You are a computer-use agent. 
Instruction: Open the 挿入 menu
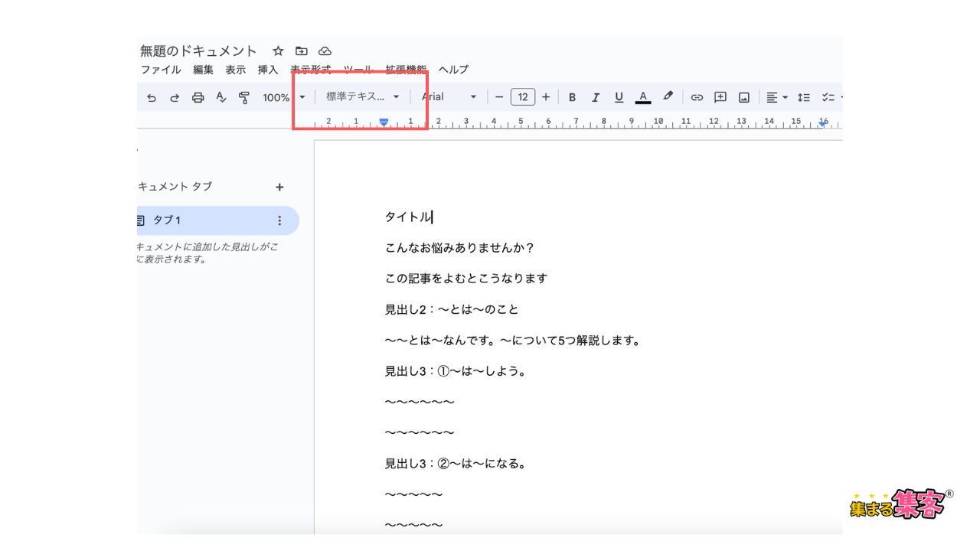pos(268,70)
